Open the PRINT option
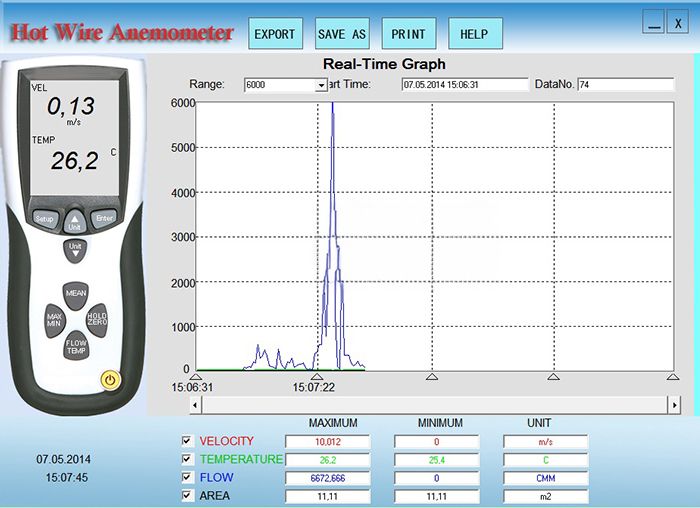The width and height of the screenshot is (700, 508). pos(408,34)
